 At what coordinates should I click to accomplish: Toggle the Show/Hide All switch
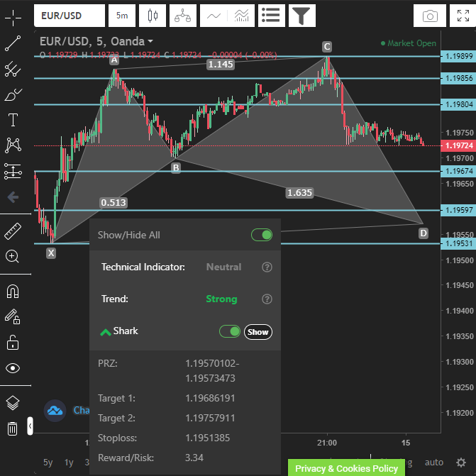pos(262,235)
